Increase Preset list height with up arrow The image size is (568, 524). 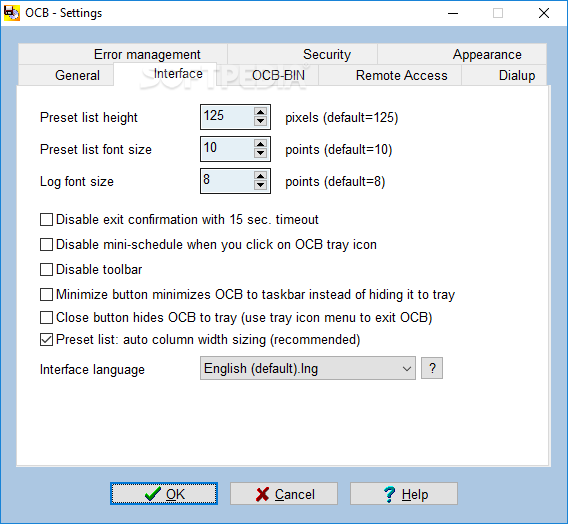click(x=260, y=112)
